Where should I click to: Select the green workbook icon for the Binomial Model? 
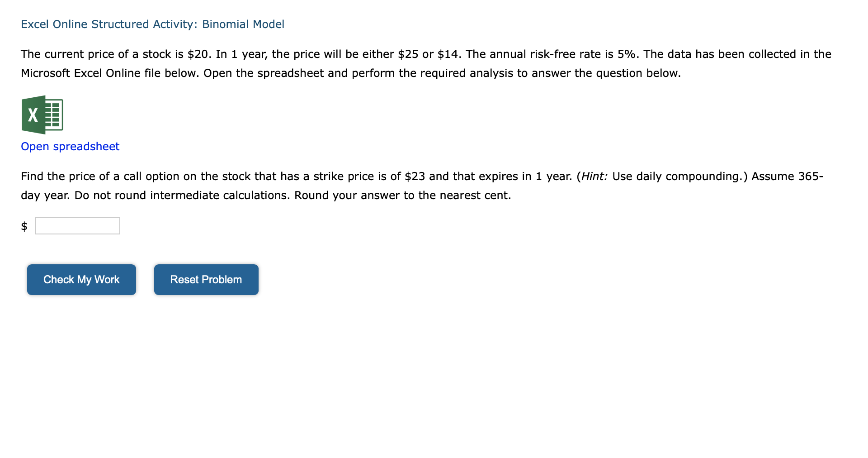coord(43,114)
